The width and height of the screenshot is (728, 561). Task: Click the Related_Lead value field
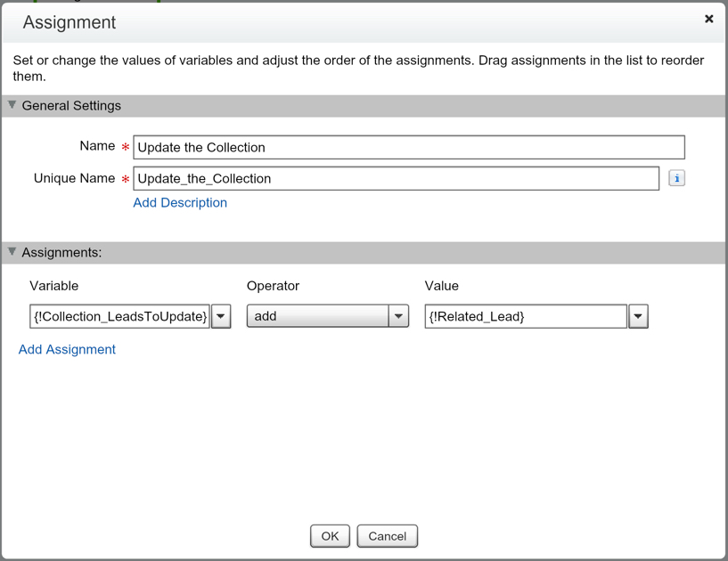pyautogui.click(x=525, y=316)
